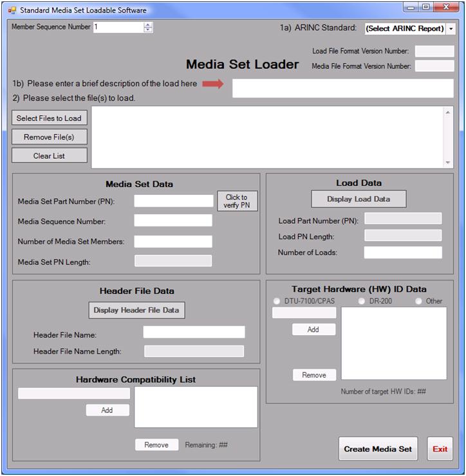The width and height of the screenshot is (466, 476).
Task: Click the Header File Name field
Action: [x=194, y=332]
